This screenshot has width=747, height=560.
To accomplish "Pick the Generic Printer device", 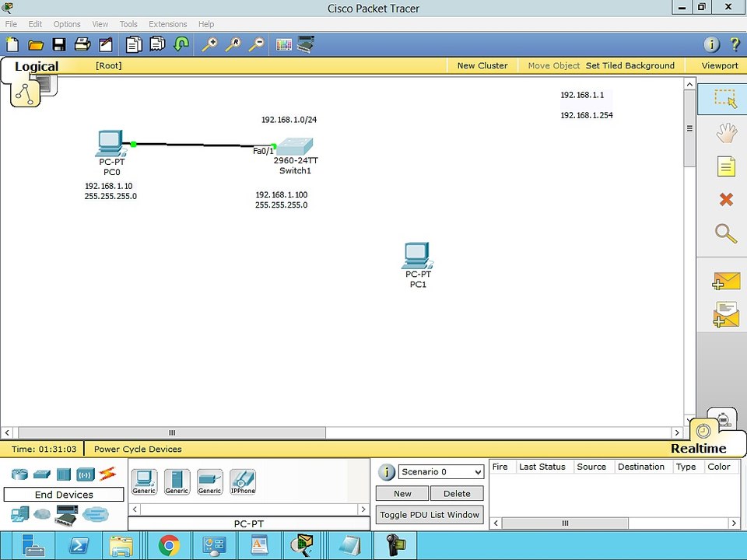I will pyautogui.click(x=209, y=482).
